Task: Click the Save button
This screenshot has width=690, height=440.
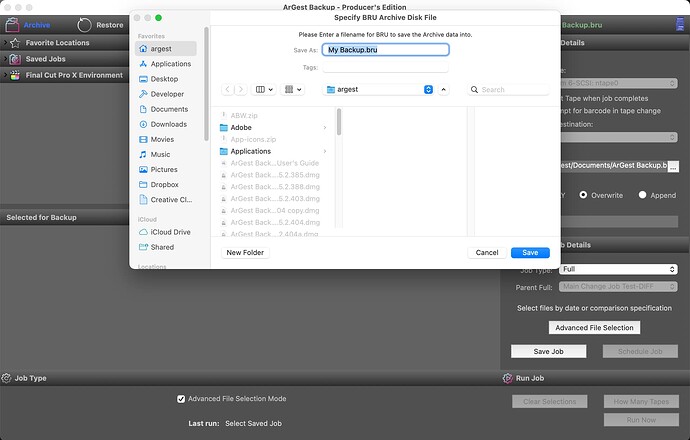Action: (530, 253)
